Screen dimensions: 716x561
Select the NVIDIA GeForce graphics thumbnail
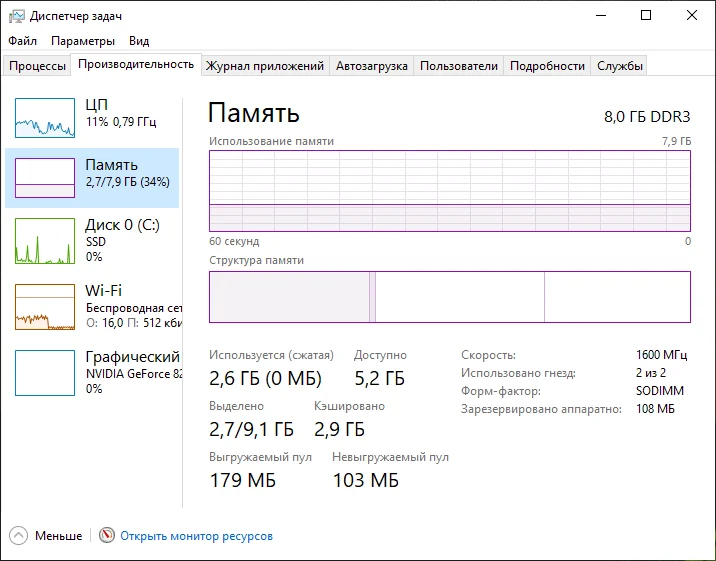coord(45,372)
